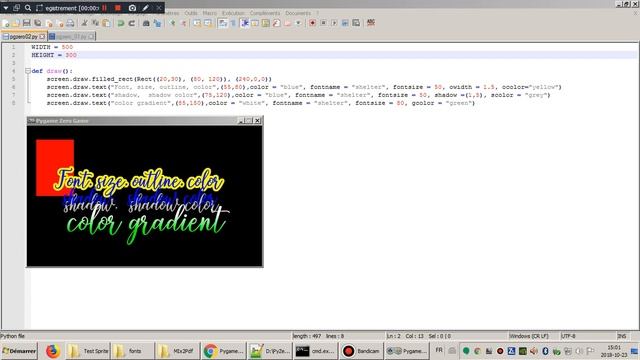Toggle word wrap in the toolbar
The image size is (640, 360).
point(223,23)
